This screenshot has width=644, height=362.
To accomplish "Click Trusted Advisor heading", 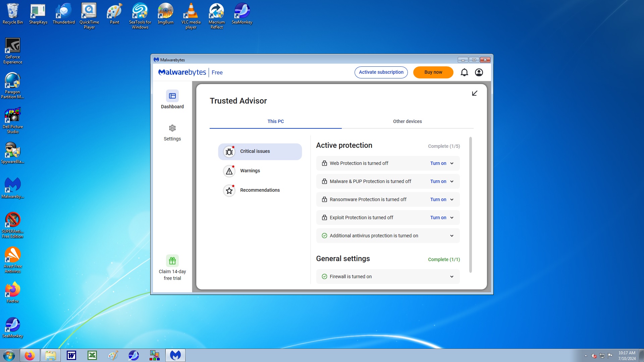I will [238, 101].
